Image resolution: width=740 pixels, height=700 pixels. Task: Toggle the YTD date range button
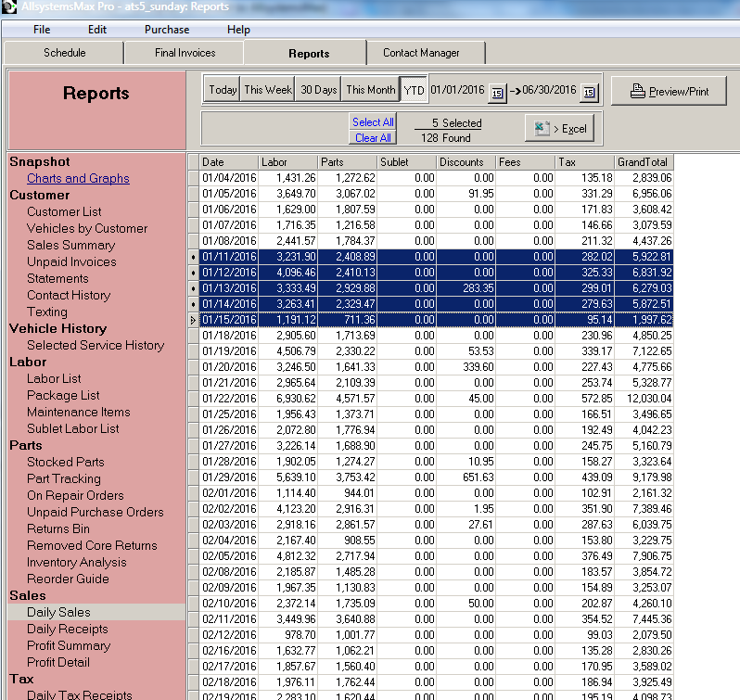tap(414, 90)
